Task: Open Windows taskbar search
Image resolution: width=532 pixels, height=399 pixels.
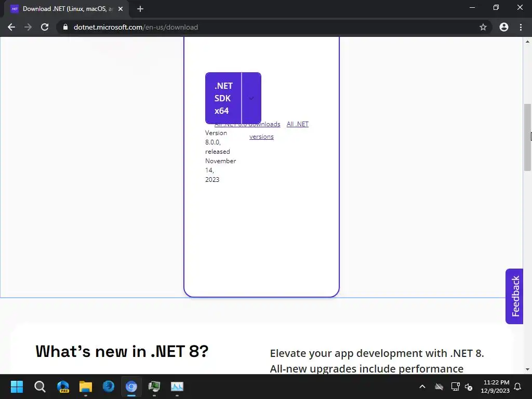Action: (39, 387)
